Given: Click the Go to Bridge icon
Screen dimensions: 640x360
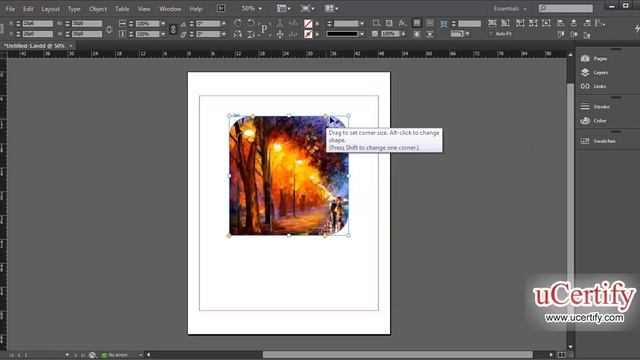Looking at the screenshot, I should click(221, 8).
